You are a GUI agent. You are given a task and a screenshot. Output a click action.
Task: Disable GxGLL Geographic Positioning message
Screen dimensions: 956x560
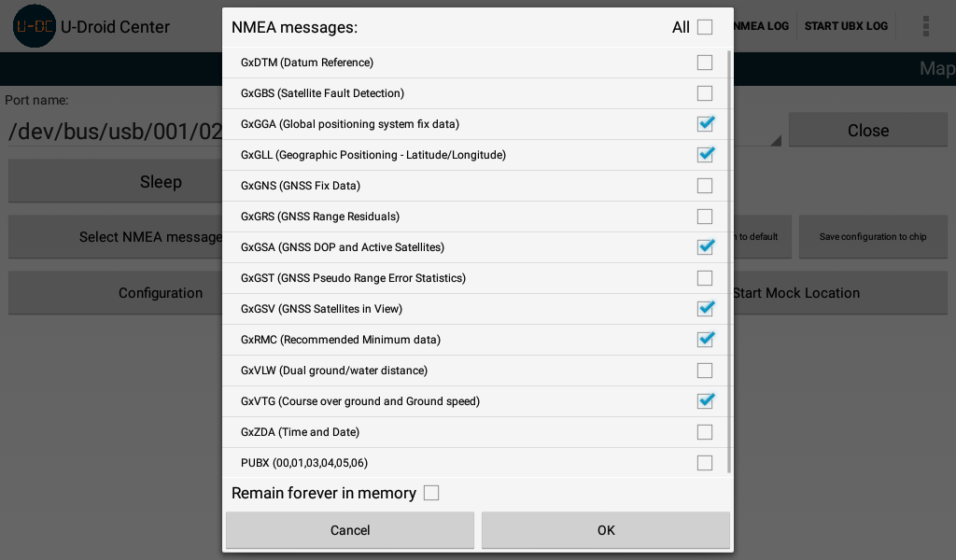(x=705, y=155)
